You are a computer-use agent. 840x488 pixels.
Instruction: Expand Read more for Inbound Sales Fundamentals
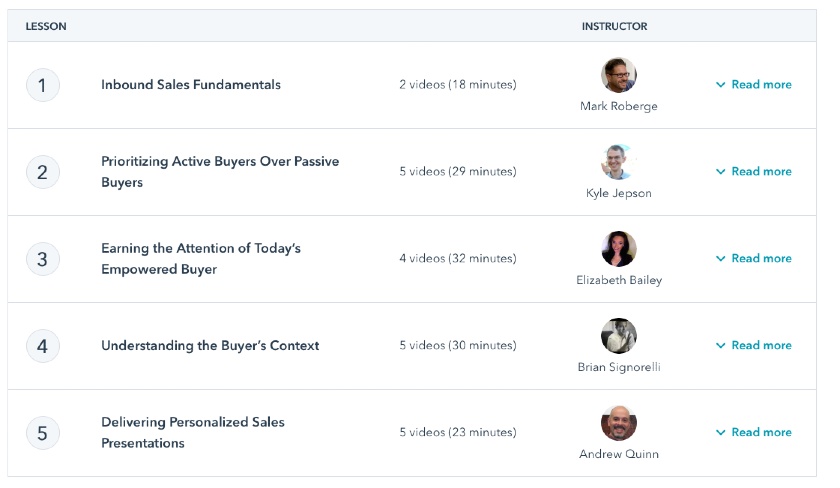pos(754,85)
